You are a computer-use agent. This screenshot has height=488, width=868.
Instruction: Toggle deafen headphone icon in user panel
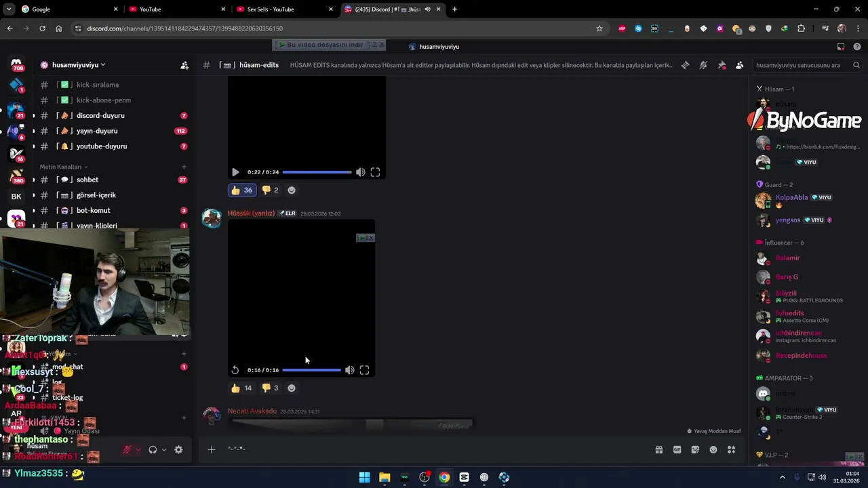(x=153, y=450)
